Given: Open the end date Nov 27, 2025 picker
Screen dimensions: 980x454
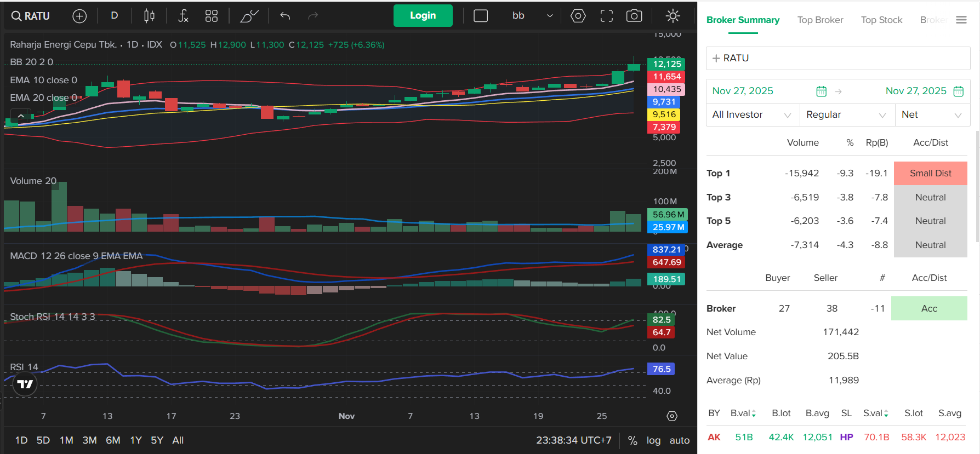Looking at the screenshot, I should click(916, 91).
